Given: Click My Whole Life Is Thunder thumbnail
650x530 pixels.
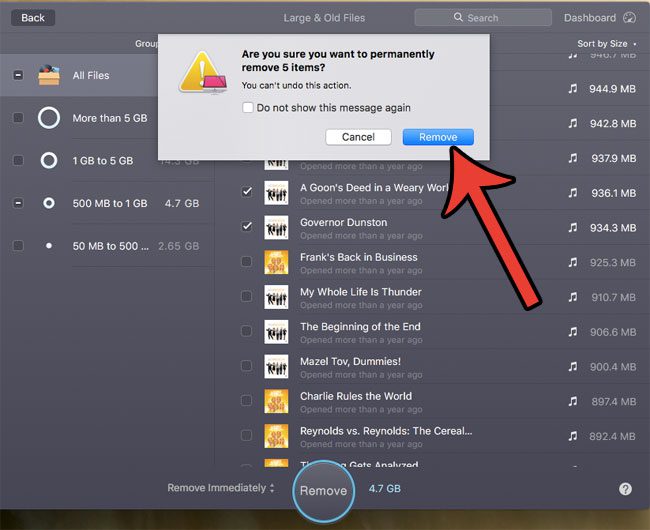Looking at the screenshot, I should pyautogui.click(x=276, y=297).
